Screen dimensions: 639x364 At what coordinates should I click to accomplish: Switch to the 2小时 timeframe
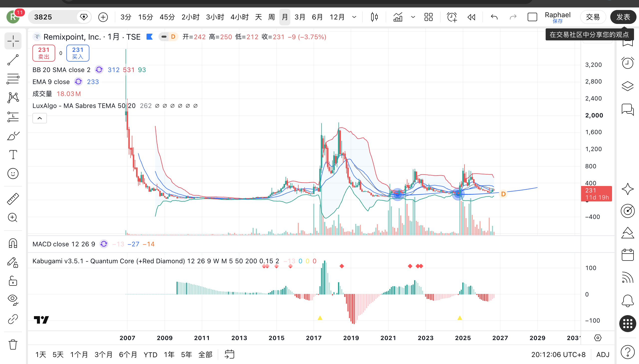pos(190,17)
